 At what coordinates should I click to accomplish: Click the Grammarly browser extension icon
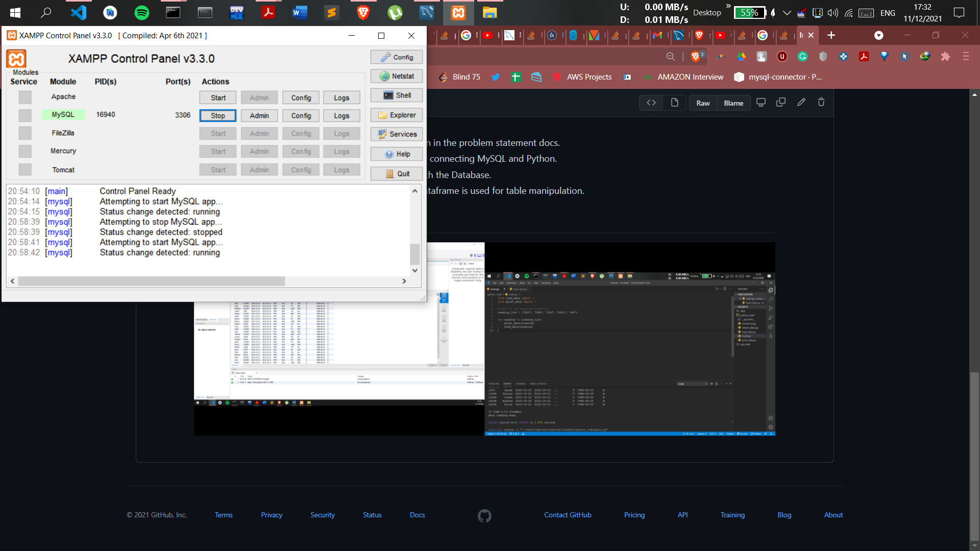coord(803,57)
